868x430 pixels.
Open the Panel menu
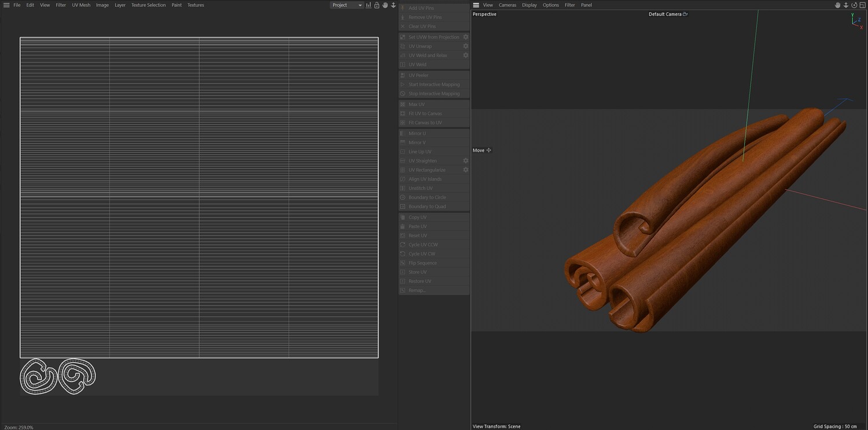(x=587, y=5)
